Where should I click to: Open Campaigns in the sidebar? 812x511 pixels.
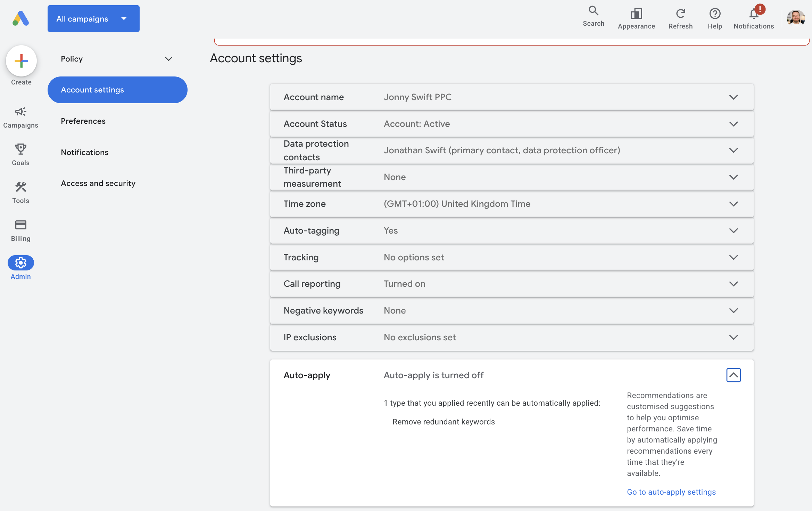point(20,117)
